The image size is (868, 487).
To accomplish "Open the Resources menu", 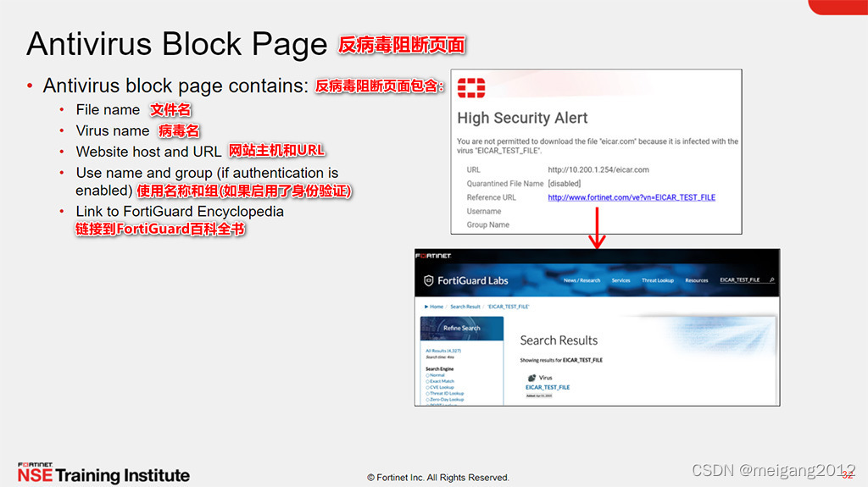I will [697, 280].
